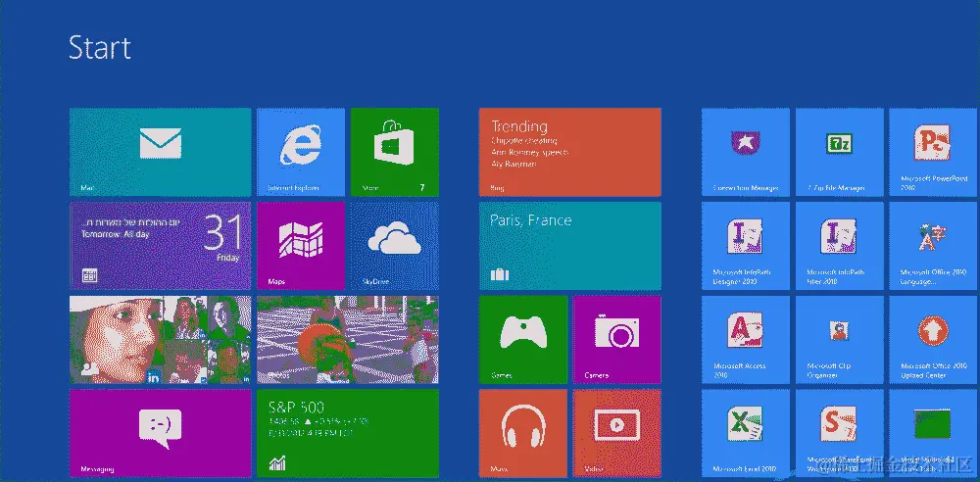Open the Messaging tile

160,433
